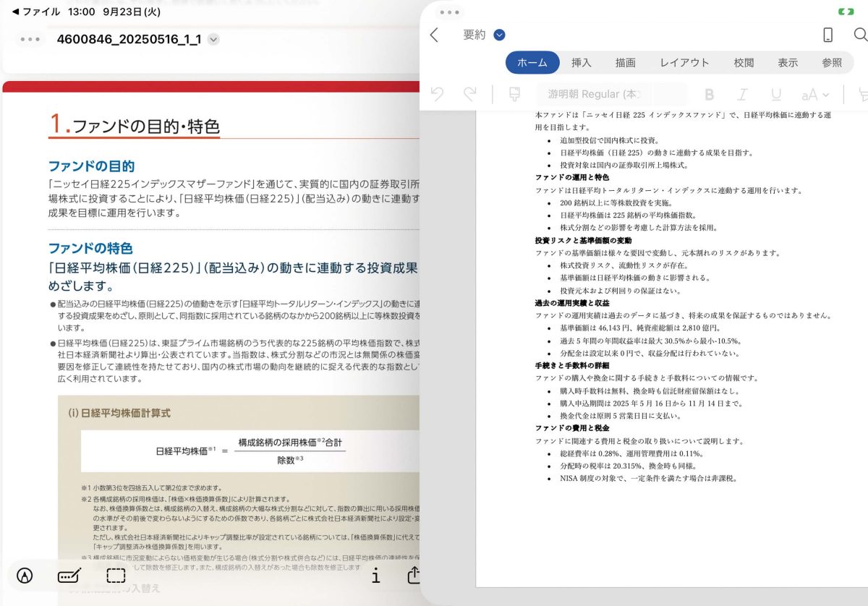Open the レイアウト tab
Screen dimensions: 868x606
click(x=684, y=63)
